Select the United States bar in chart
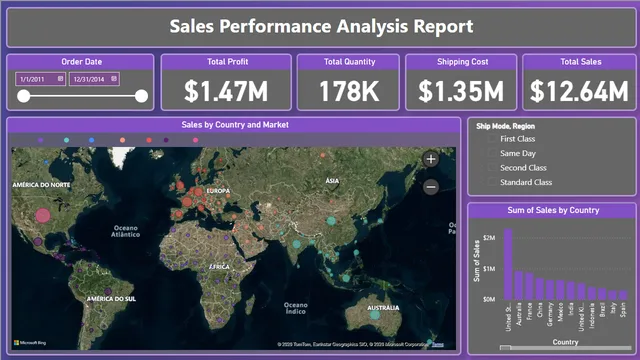This screenshot has width=640, height=360. click(x=508, y=264)
